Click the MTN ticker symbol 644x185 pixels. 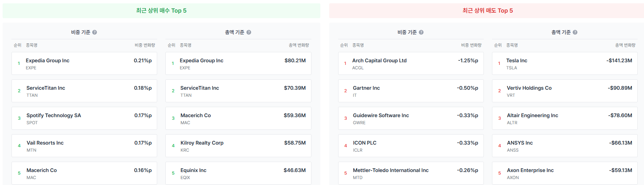(x=32, y=150)
